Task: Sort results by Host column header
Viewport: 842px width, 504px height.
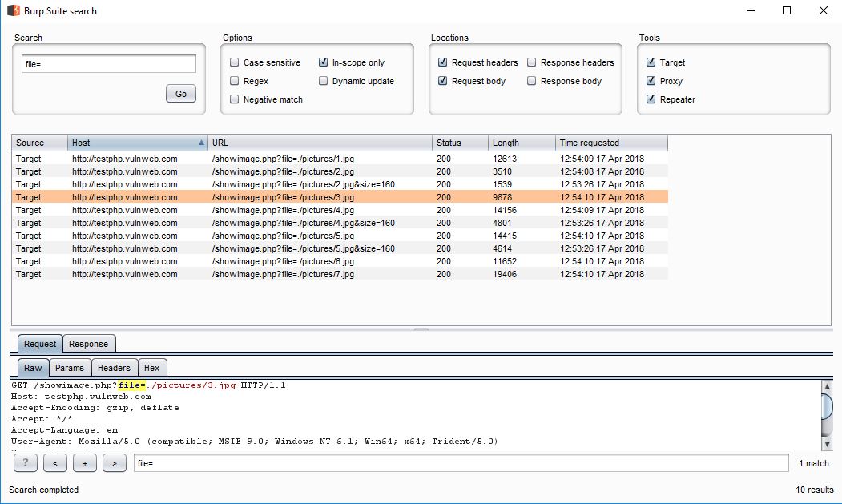Action: click(138, 143)
